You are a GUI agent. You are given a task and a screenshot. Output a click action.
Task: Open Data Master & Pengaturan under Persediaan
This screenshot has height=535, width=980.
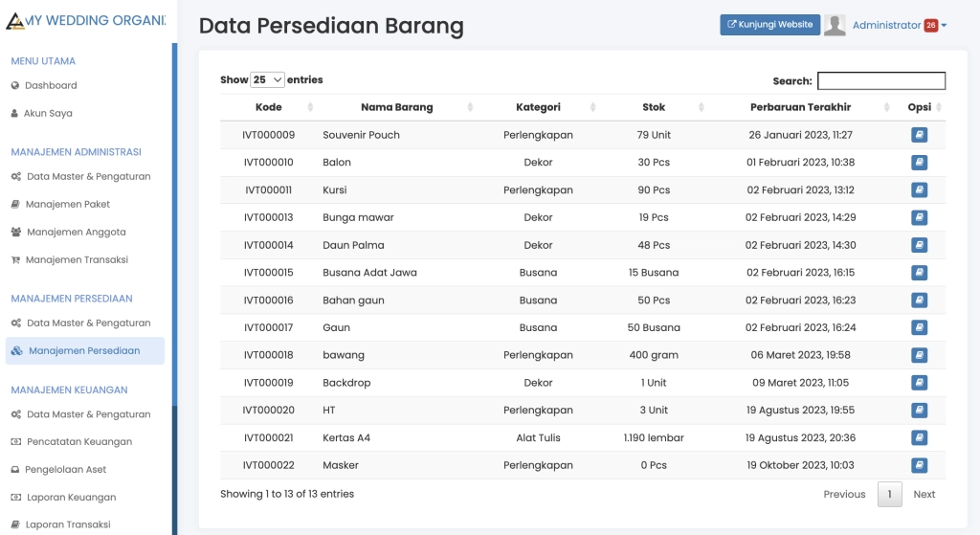pyautogui.click(x=89, y=323)
